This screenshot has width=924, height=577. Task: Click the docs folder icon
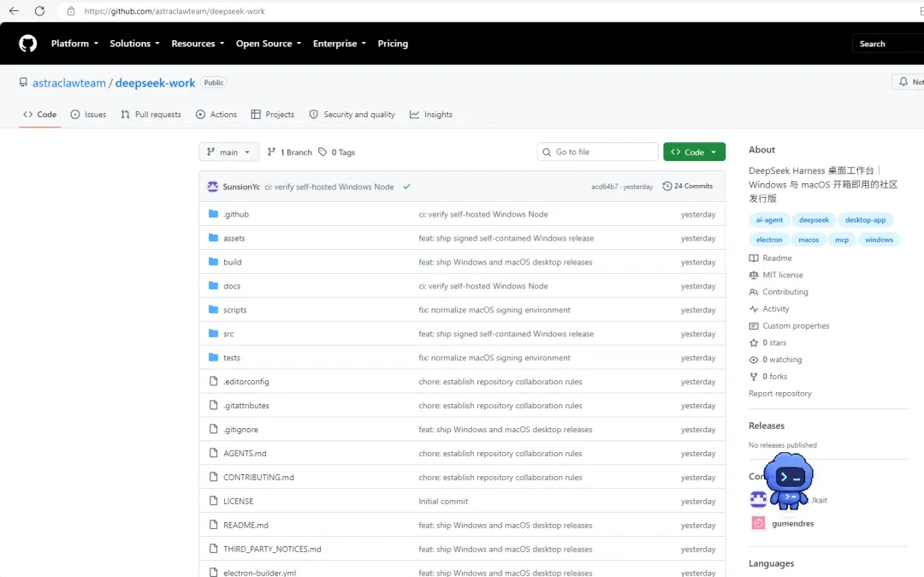tap(213, 286)
